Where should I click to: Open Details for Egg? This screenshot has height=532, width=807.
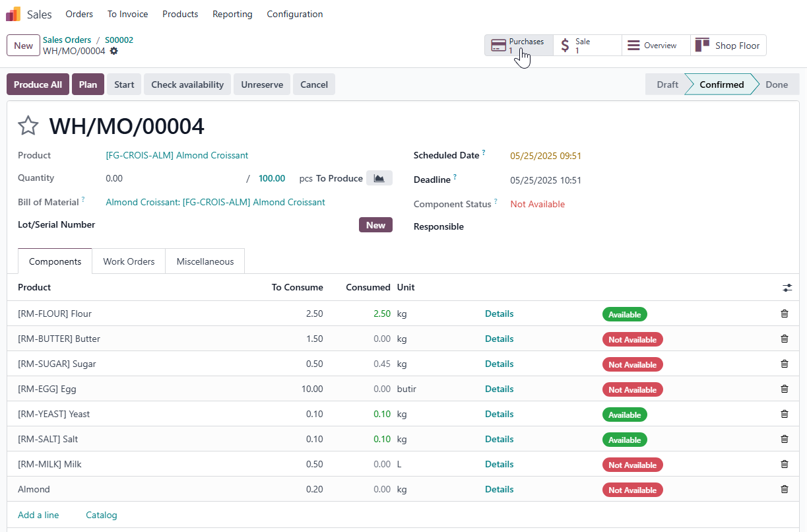499,389
